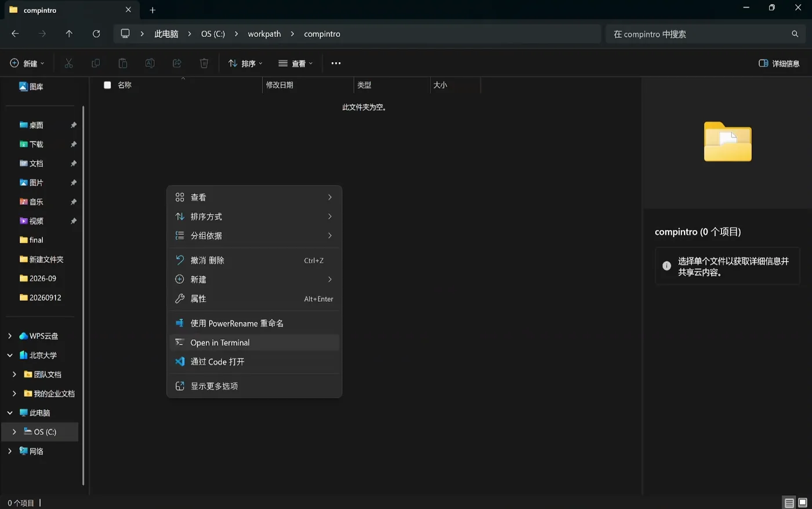Click 显示更多选项 in context menu

254,386
